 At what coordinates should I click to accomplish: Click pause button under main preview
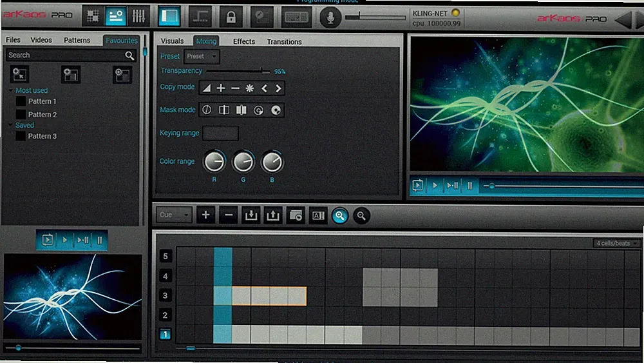[470, 186]
